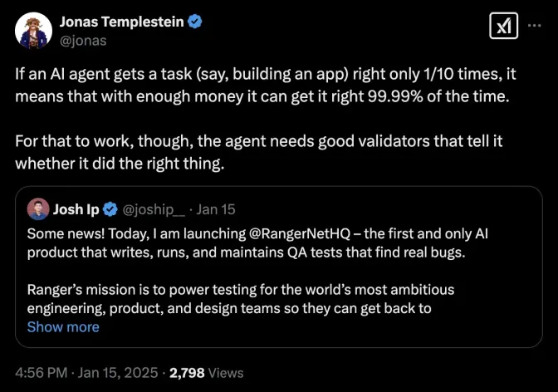Click the 4:56 PM tweet timestamp

pos(42,374)
